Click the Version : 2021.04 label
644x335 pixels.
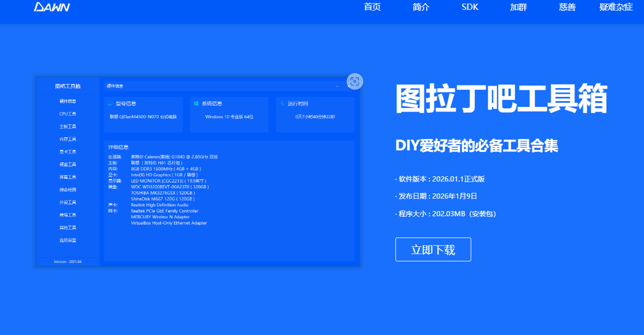click(x=68, y=262)
